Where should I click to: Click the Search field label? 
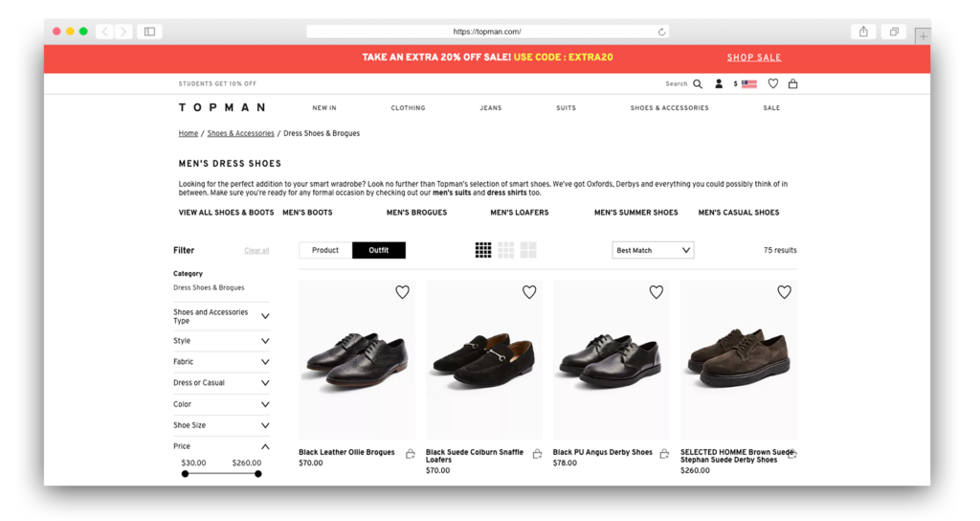coord(677,84)
